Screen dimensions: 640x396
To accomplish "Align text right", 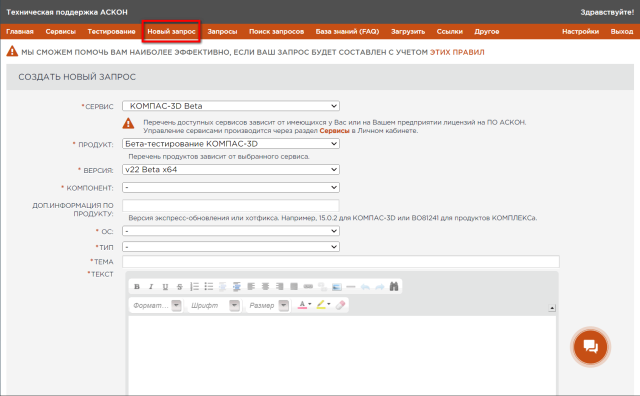I will [280, 287].
